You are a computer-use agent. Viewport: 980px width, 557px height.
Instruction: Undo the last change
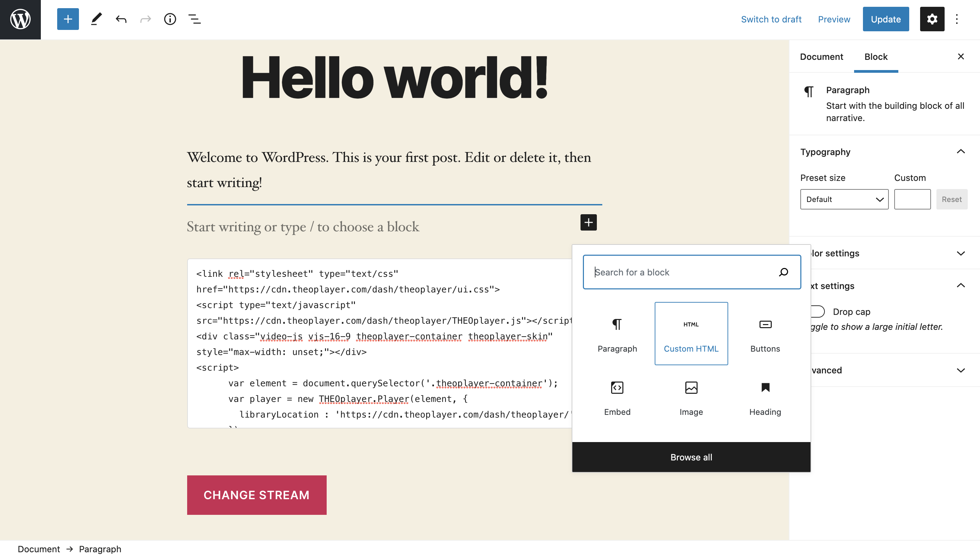[x=121, y=19]
